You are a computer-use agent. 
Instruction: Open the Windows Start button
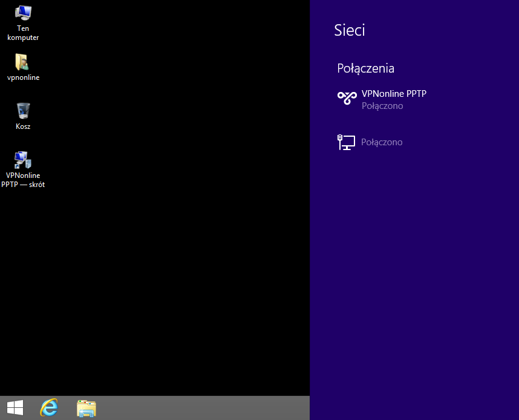[15, 407]
